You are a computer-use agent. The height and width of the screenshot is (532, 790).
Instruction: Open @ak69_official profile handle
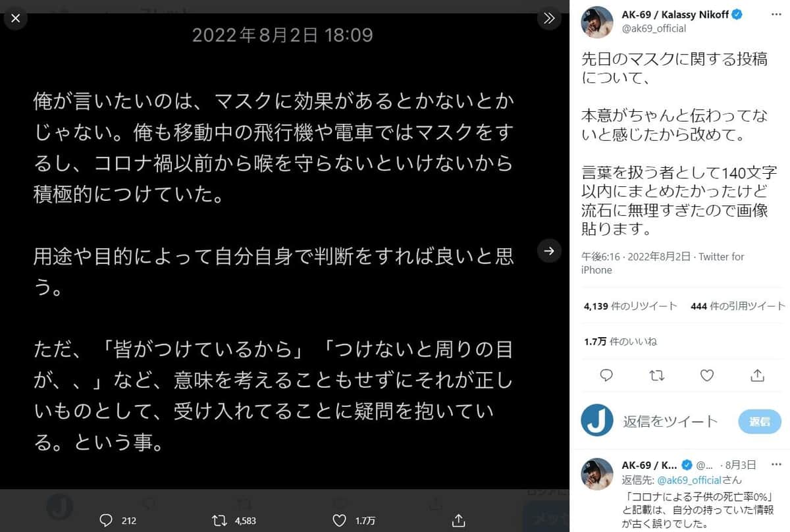click(x=654, y=28)
